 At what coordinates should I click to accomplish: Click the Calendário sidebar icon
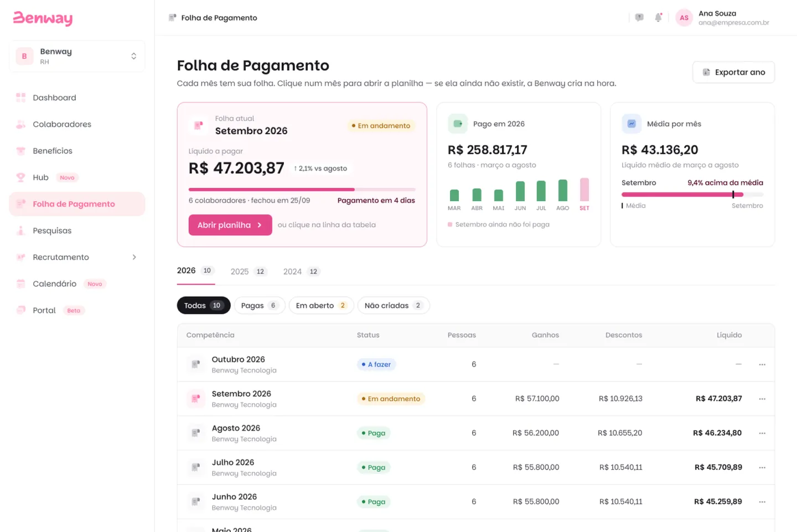21,283
